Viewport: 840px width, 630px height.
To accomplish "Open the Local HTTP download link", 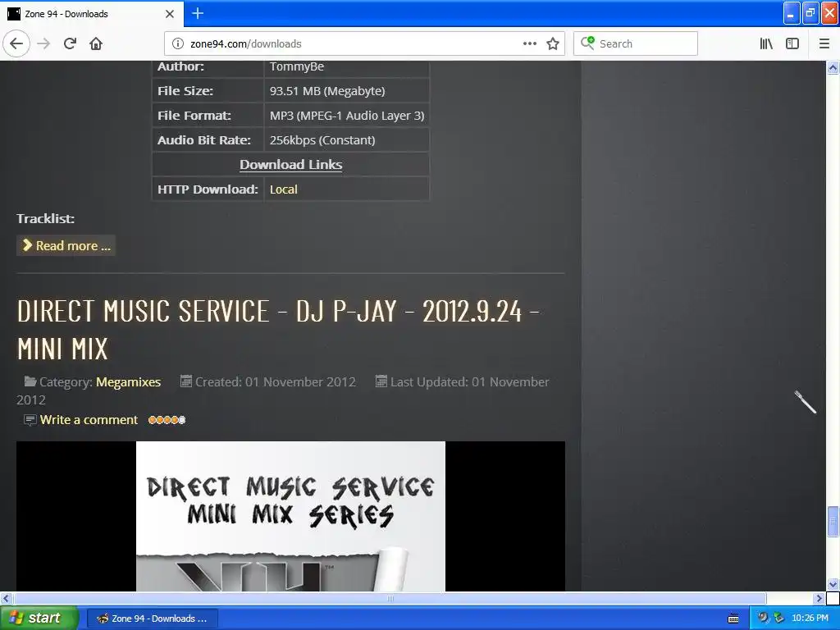I will click(283, 189).
